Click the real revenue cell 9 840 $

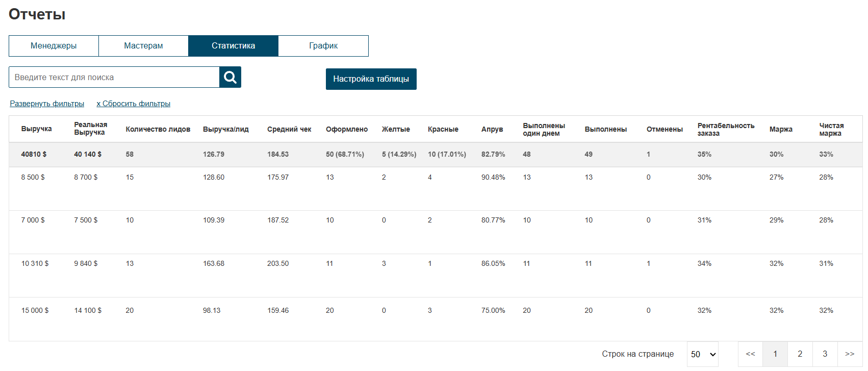(x=86, y=263)
